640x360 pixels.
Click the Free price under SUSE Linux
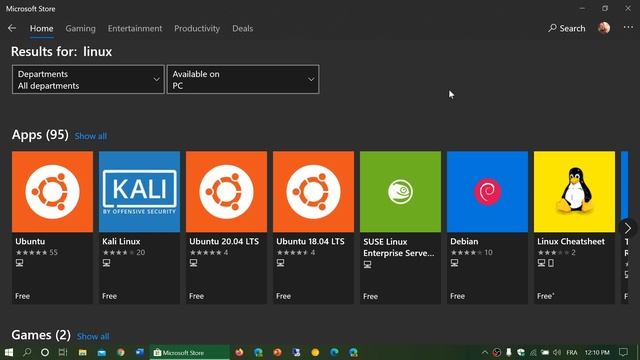click(370, 296)
